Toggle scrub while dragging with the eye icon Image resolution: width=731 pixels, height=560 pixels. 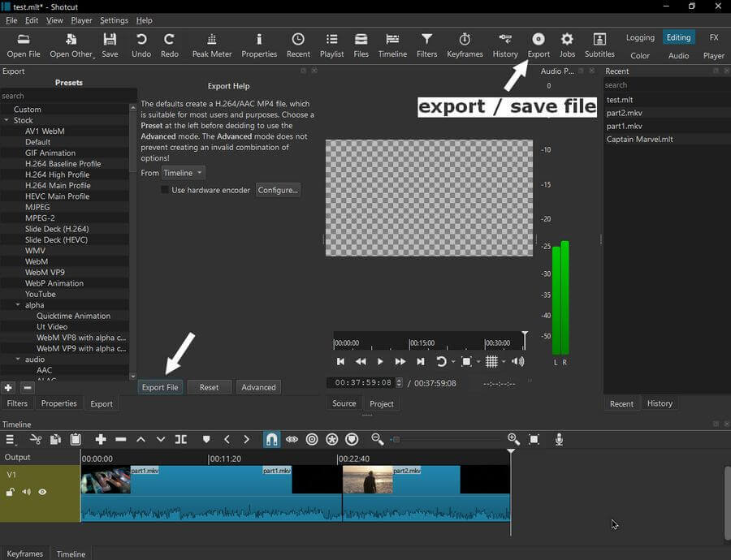(x=292, y=439)
